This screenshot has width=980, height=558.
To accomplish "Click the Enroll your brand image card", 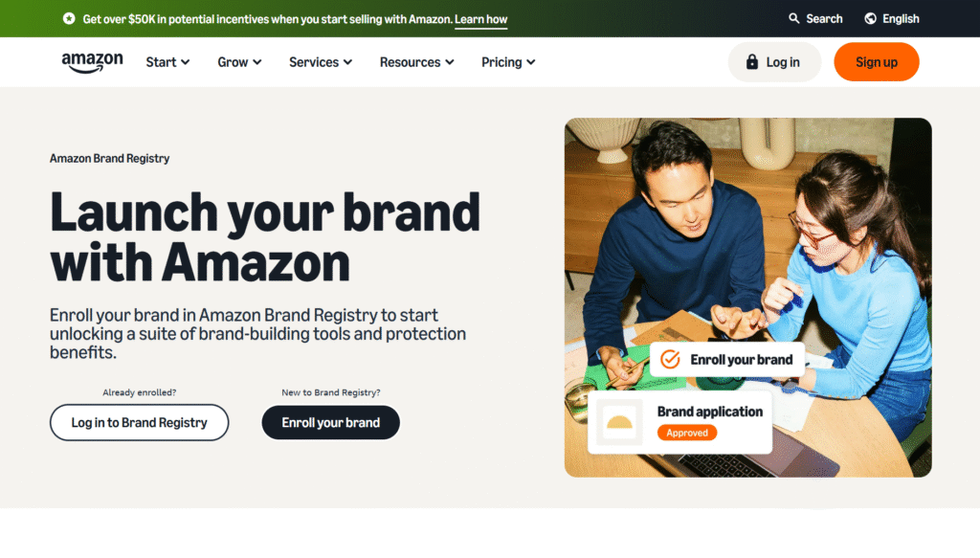I will pos(727,359).
